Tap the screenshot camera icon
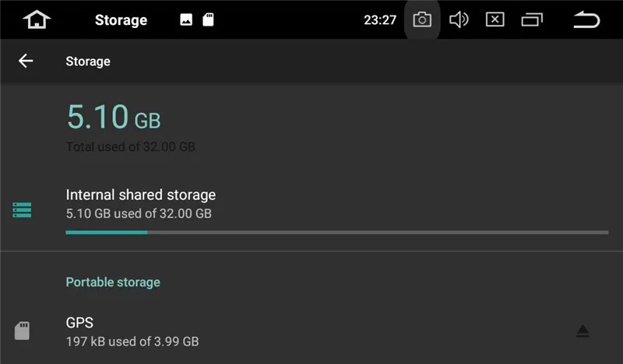623x364 pixels. tap(422, 19)
